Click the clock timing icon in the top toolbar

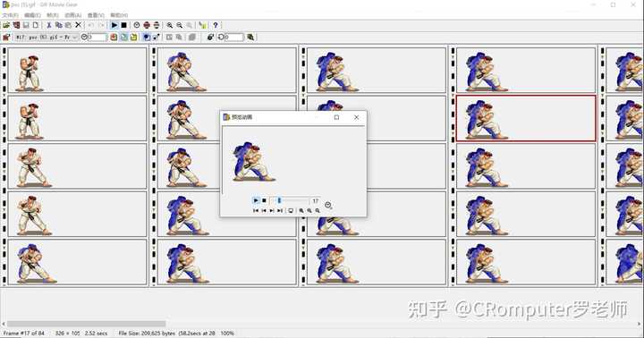(x=137, y=25)
